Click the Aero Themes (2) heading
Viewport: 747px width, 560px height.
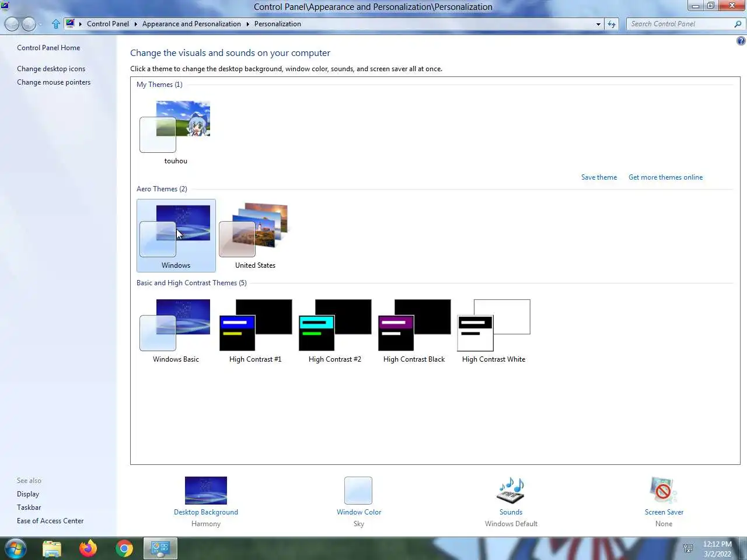(162, 189)
